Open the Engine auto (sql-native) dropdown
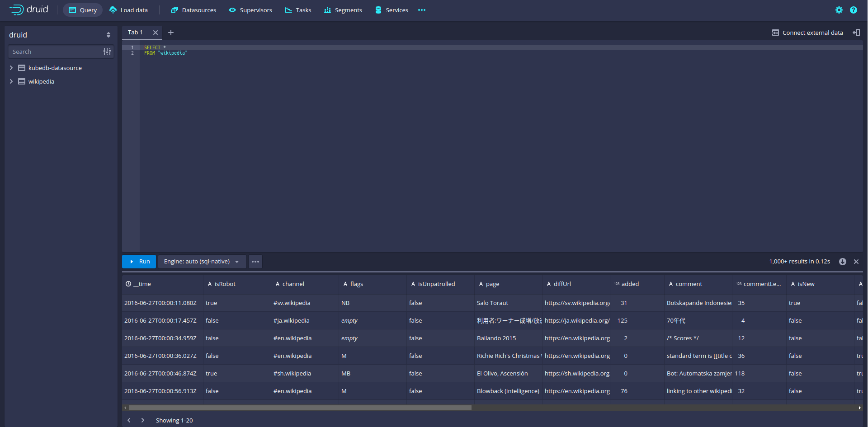The height and width of the screenshot is (427, 868). click(202, 262)
